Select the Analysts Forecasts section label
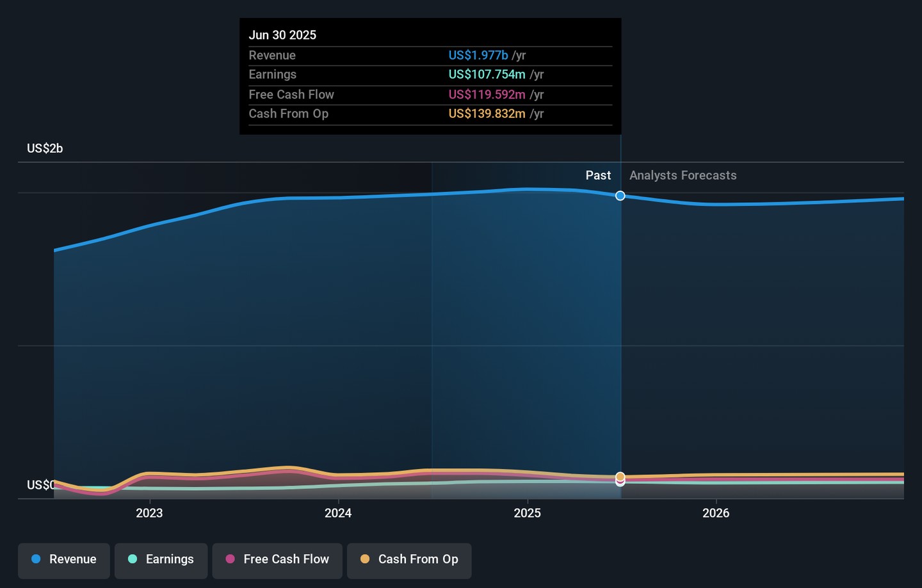The image size is (922, 588). point(683,175)
